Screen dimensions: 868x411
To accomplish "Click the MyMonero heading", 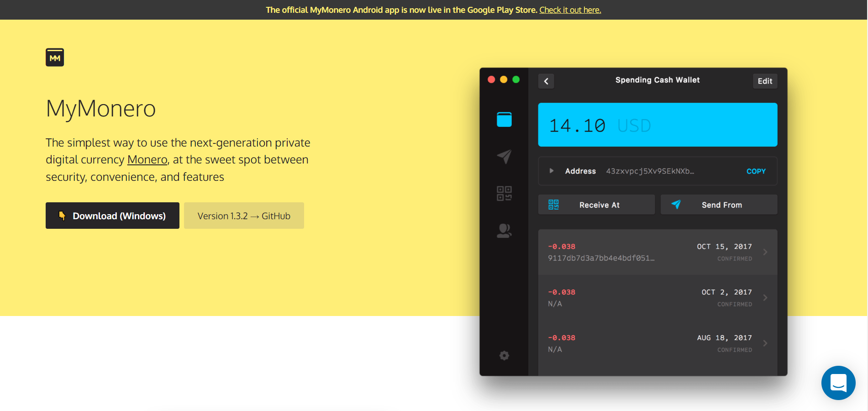I will (x=101, y=109).
